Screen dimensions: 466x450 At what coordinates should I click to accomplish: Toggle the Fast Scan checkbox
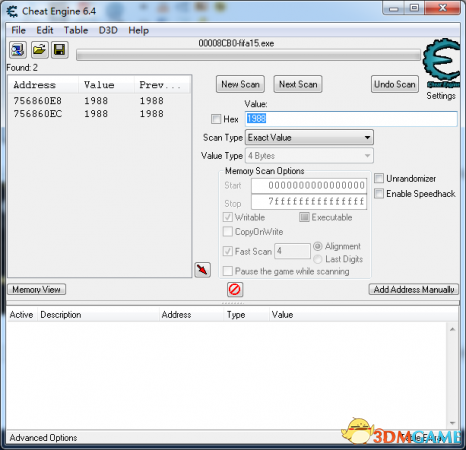pyautogui.click(x=228, y=251)
